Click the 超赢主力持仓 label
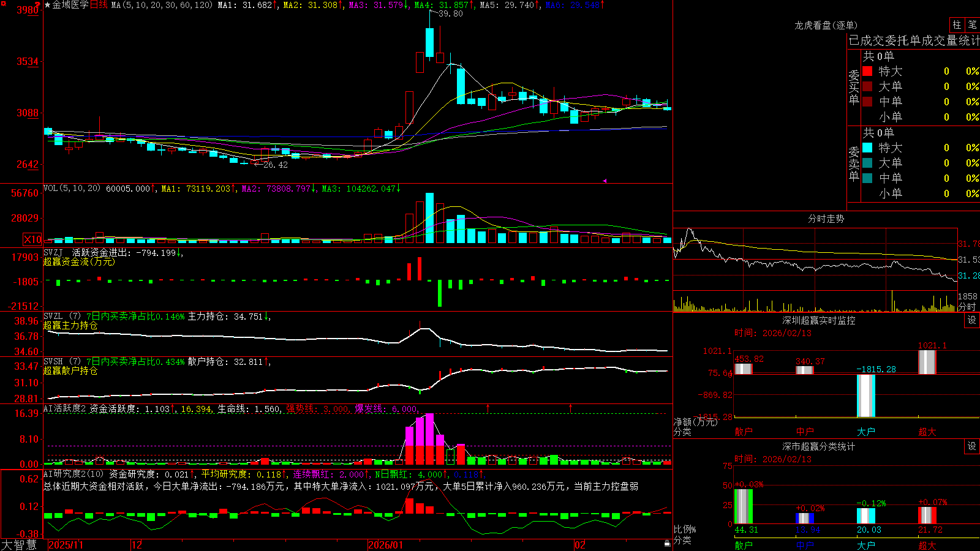 coord(70,325)
